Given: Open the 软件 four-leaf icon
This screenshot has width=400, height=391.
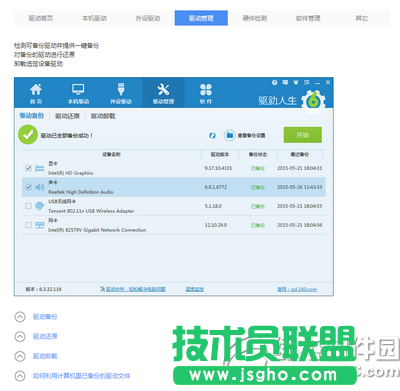Looking at the screenshot, I should click(206, 90).
